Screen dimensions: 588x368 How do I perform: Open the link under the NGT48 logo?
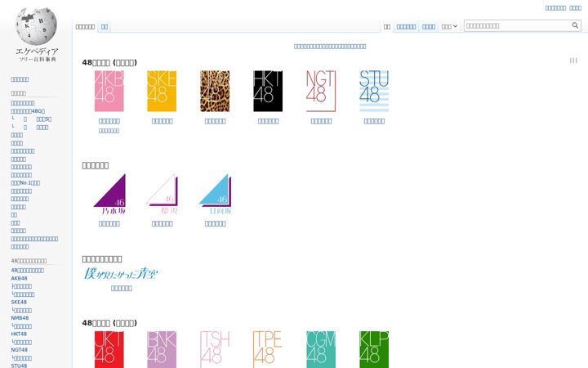321,121
